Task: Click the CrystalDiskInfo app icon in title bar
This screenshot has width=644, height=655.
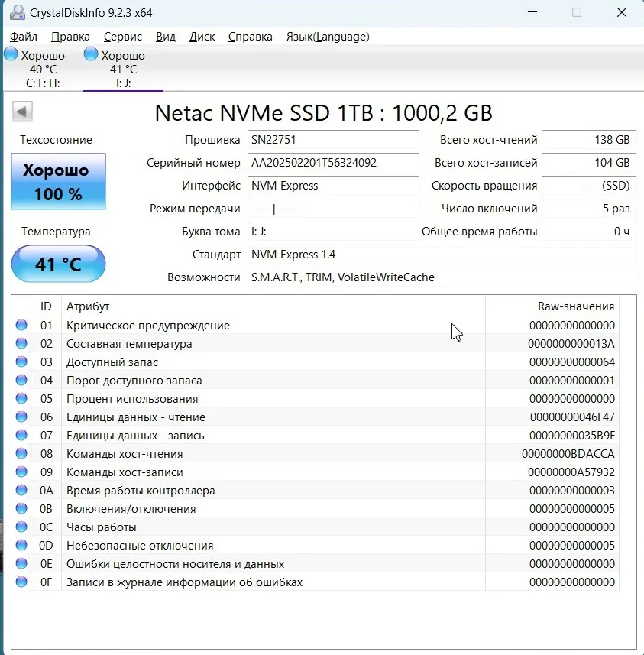Action: 16,13
